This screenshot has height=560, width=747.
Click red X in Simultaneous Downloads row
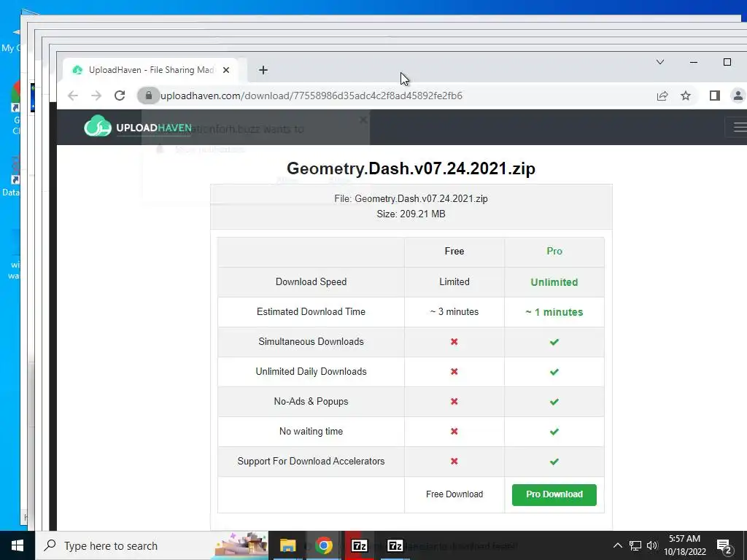[x=454, y=342]
